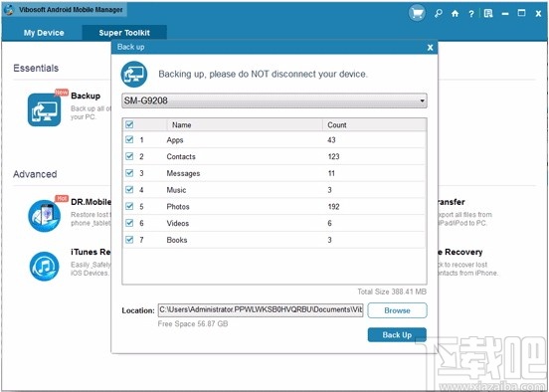The image size is (549, 392).
Task: Click the Browse button
Action: [x=397, y=310]
